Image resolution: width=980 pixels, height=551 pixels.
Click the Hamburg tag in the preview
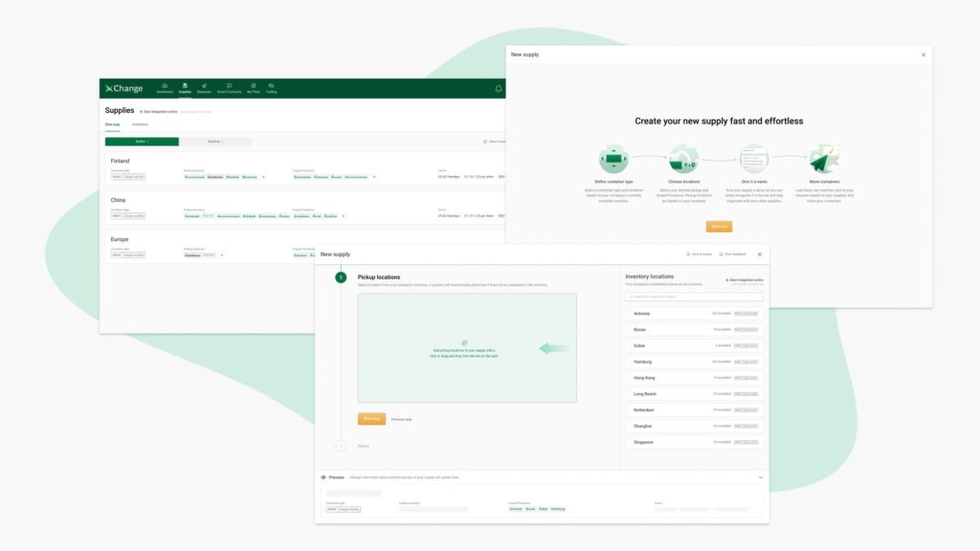click(558, 509)
